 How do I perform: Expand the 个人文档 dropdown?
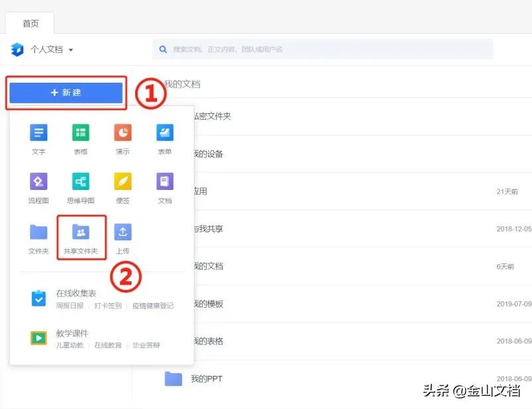(50, 50)
